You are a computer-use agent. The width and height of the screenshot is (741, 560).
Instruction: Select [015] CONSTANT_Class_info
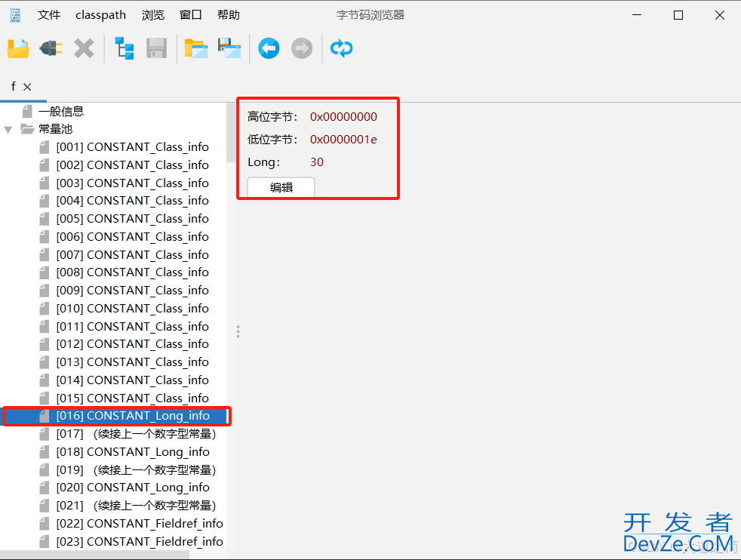pyautogui.click(x=132, y=398)
